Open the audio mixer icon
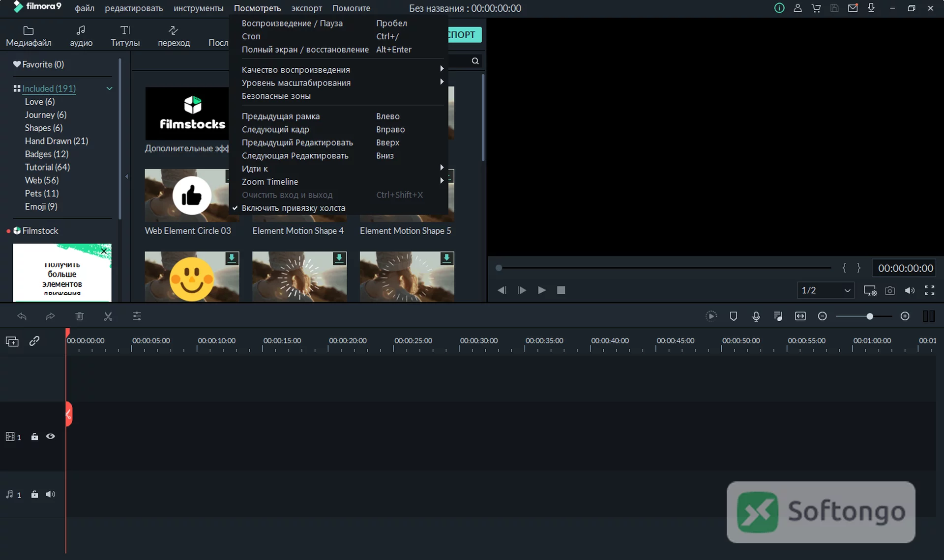The height and width of the screenshot is (560, 944). [x=778, y=316]
